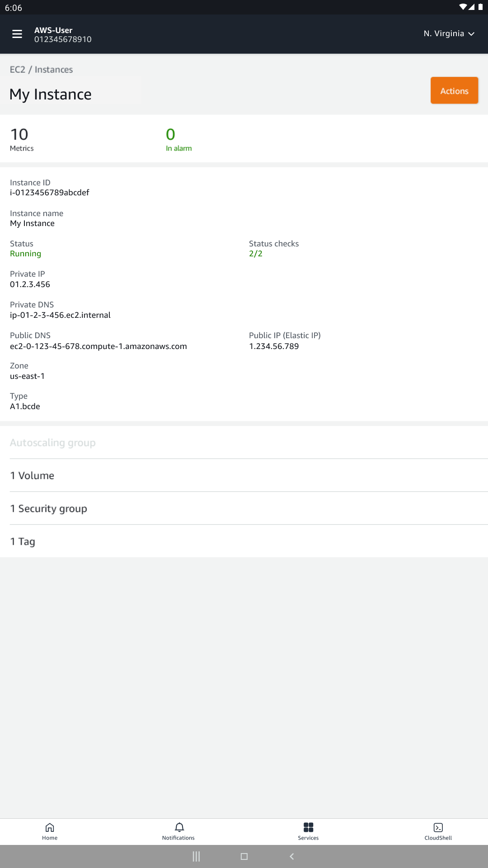This screenshot has width=488, height=868.
Task: Expand the 1 Security group section
Action: point(49,508)
